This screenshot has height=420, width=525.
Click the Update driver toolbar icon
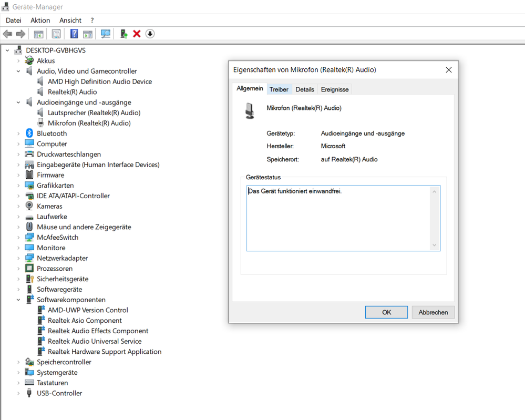coord(124,34)
